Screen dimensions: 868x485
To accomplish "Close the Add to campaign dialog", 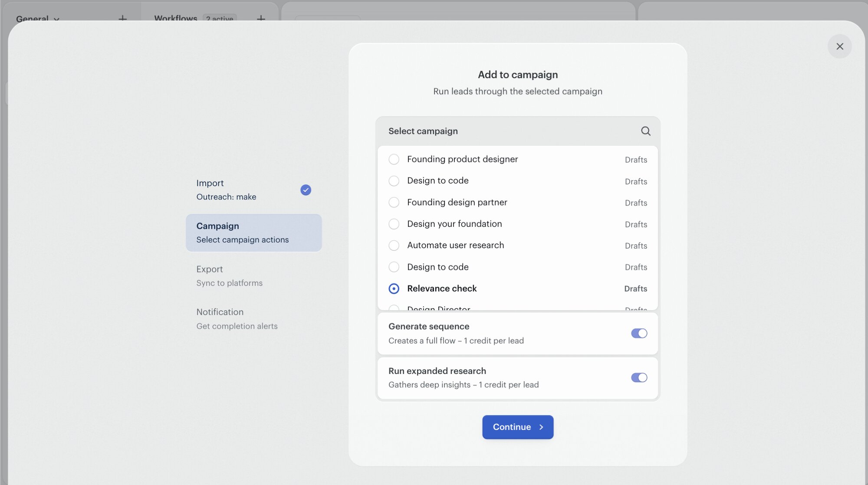I will [x=839, y=46].
